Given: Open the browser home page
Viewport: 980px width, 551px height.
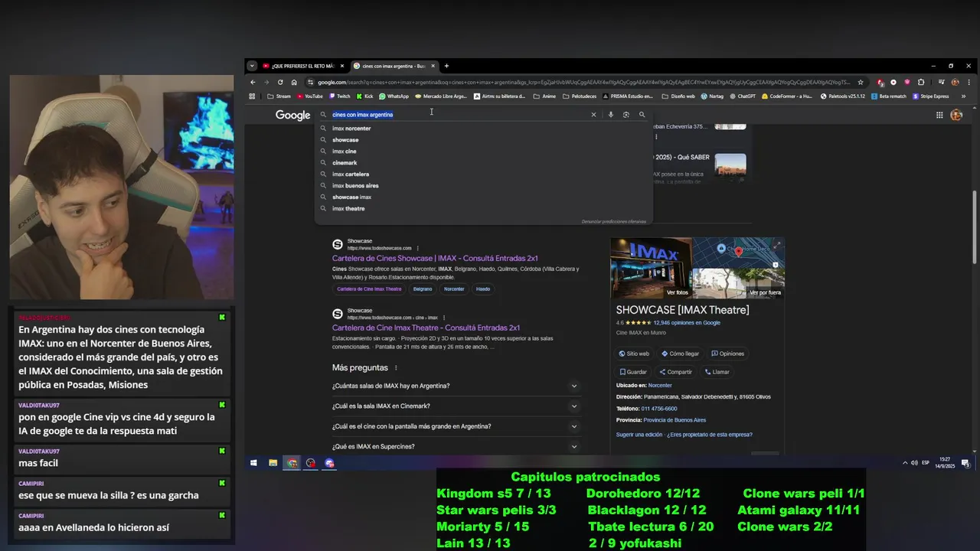Looking at the screenshot, I should click(294, 82).
